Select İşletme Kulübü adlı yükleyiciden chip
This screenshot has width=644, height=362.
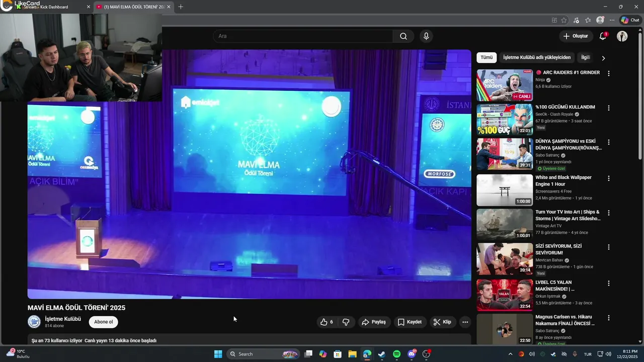[537, 57]
